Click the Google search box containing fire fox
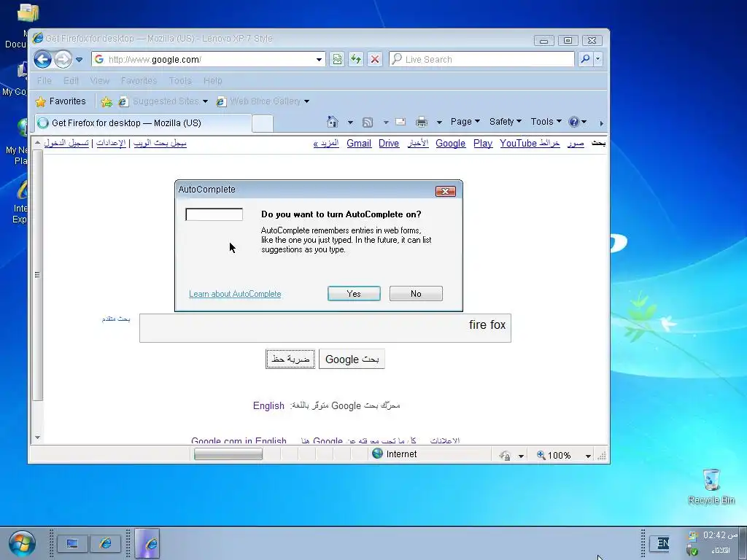Viewport: 747px width, 560px height. 325,328
